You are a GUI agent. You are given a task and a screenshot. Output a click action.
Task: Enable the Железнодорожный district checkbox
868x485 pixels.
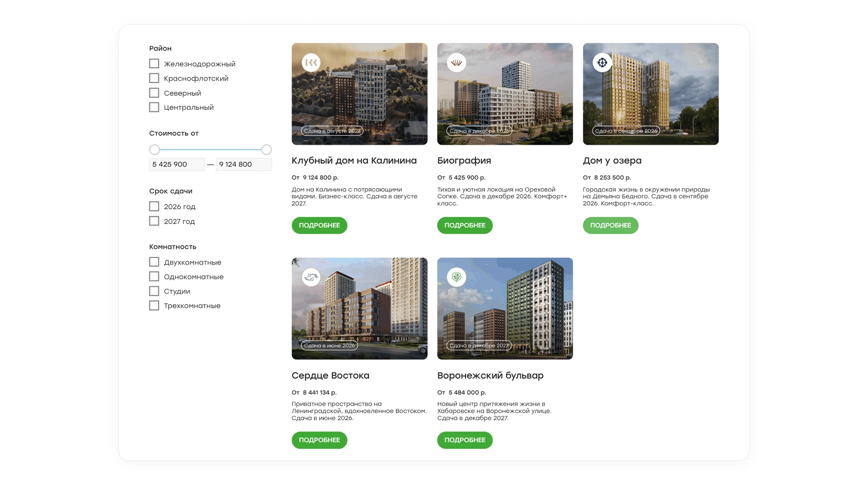(154, 64)
